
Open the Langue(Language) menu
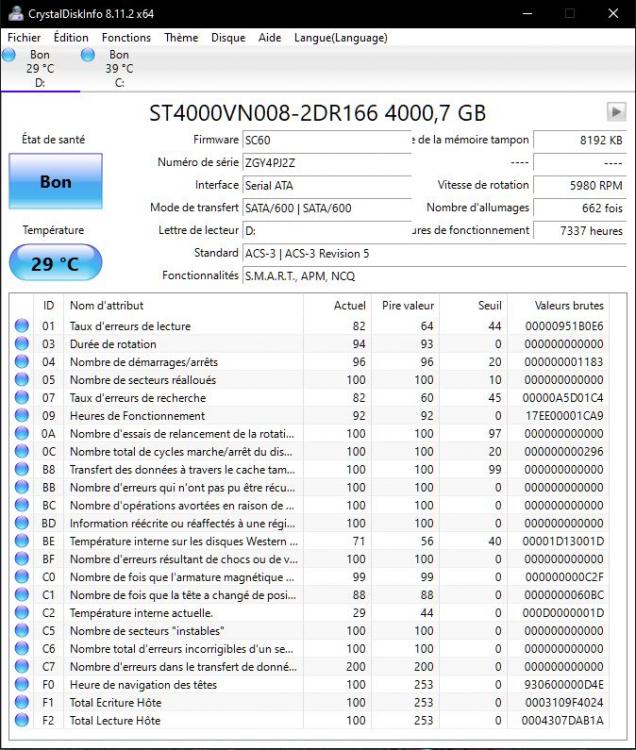[x=340, y=37]
